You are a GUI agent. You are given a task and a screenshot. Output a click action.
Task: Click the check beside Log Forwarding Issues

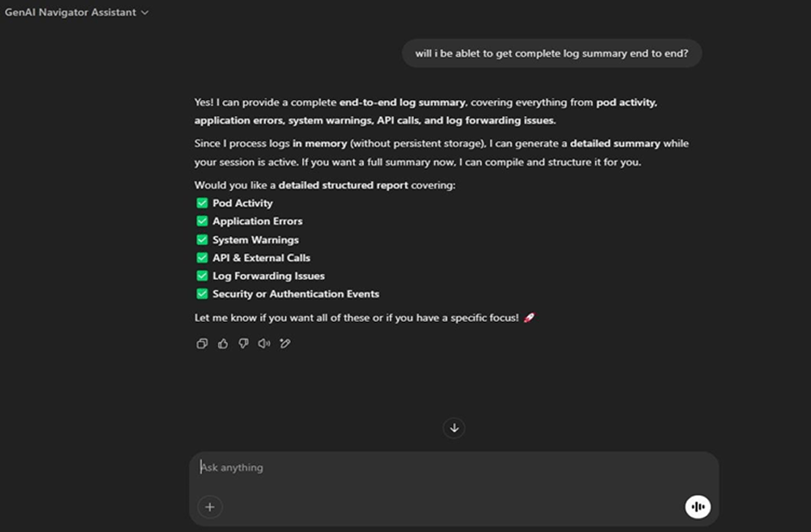pos(201,275)
